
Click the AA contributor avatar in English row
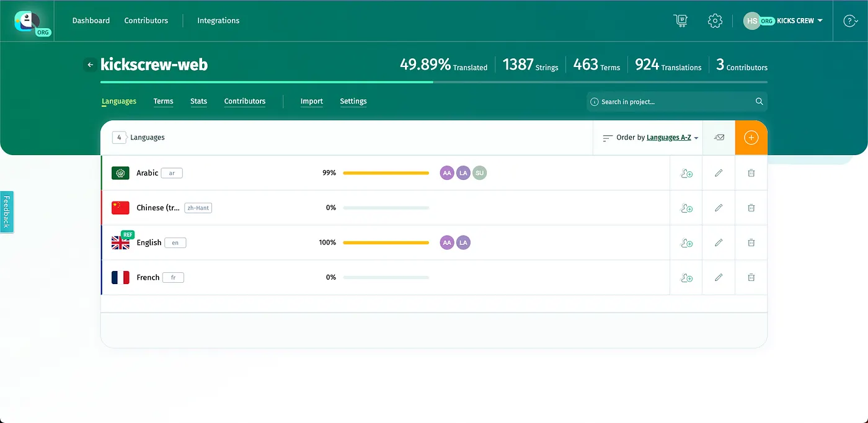447,243
